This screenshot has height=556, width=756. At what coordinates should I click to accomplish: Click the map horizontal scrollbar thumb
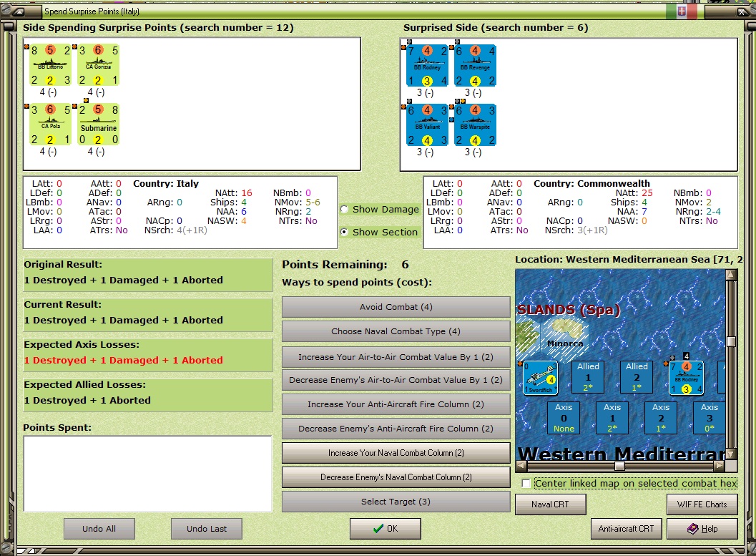[x=619, y=466]
